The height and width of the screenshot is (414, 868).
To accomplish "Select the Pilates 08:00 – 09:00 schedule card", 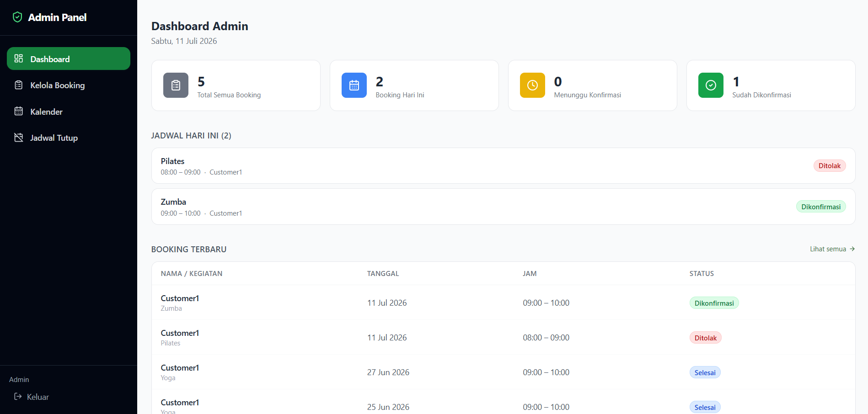I will click(x=503, y=166).
